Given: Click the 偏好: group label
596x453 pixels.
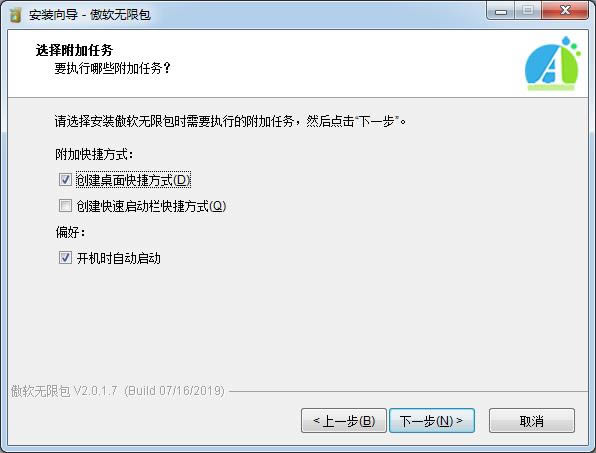Looking at the screenshot, I should (x=70, y=232).
